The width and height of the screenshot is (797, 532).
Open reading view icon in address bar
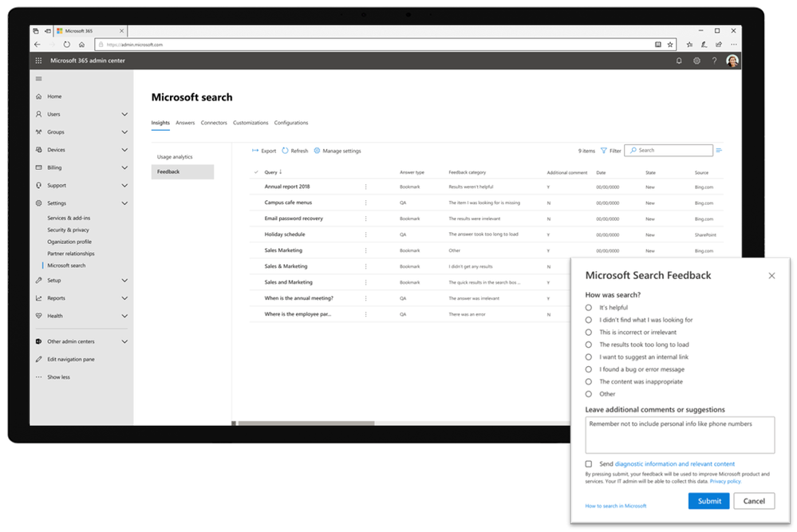[657, 45]
